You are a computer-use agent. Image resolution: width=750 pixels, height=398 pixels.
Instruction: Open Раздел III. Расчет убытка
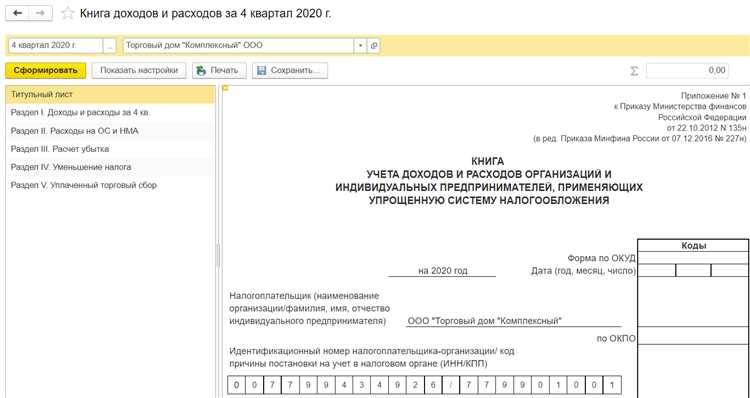click(x=110, y=149)
